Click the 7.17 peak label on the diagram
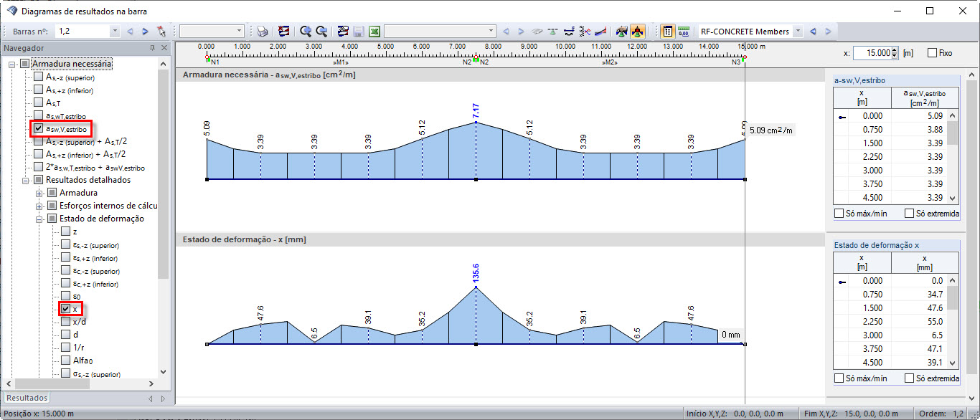Image resolution: width=980 pixels, height=420 pixels. pyautogui.click(x=476, y=111)
